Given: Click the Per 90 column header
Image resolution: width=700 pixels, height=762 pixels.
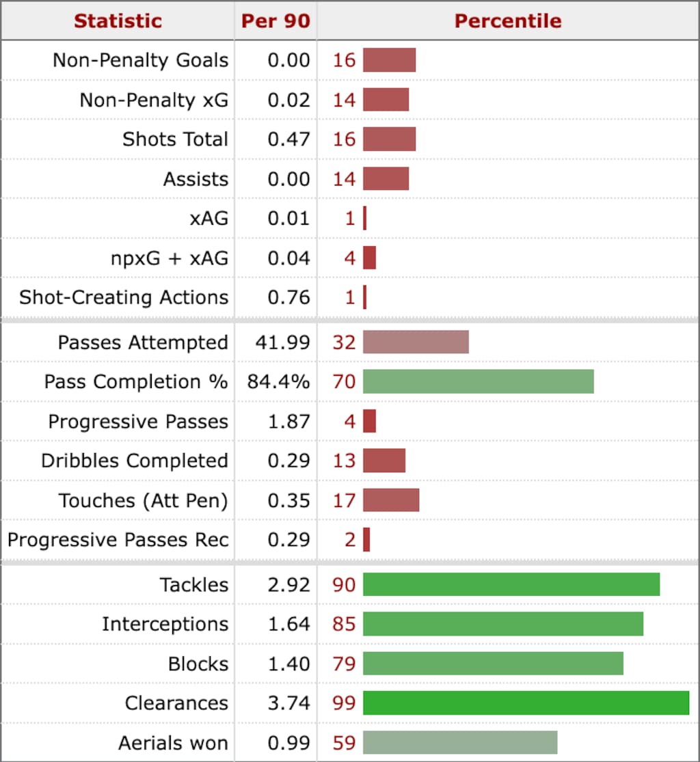Looking at the screenshot, I should [x=275, y=21].
